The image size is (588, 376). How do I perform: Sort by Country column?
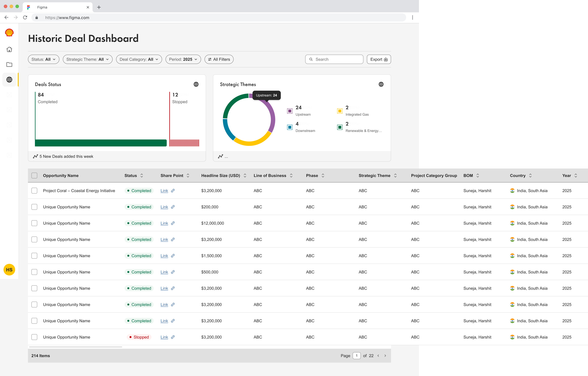click(x=530, y=176)
